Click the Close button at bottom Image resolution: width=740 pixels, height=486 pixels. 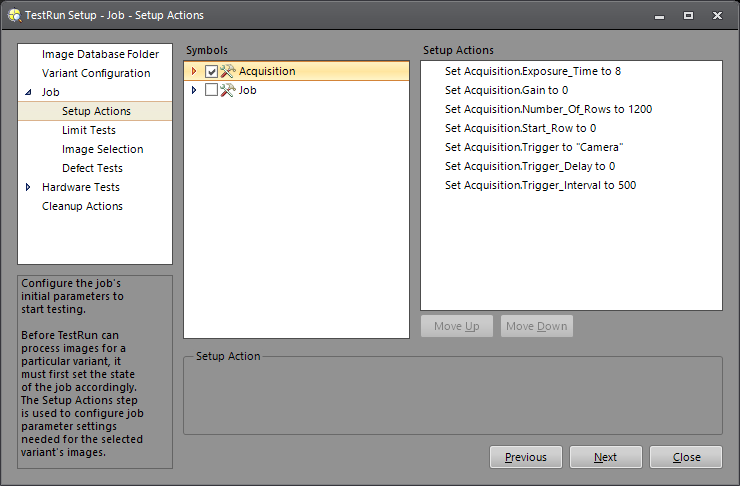(686, 457)
